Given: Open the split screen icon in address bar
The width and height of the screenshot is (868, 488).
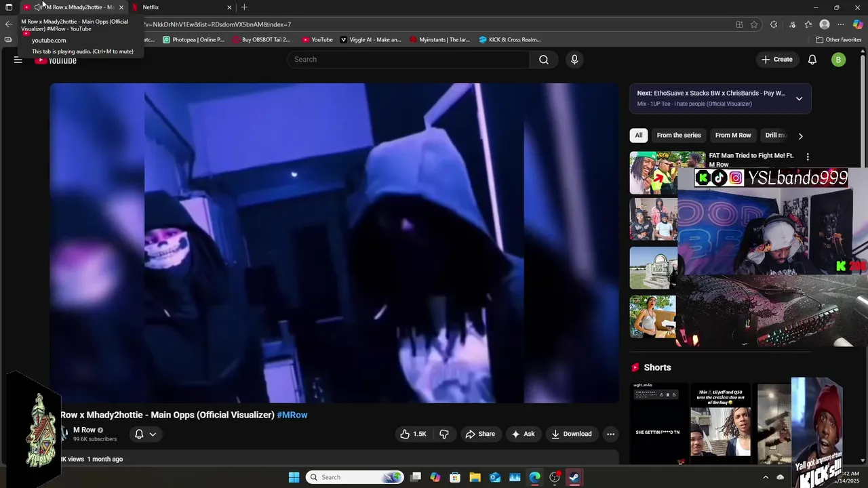Looking at the screenshot, I should 739,24.
